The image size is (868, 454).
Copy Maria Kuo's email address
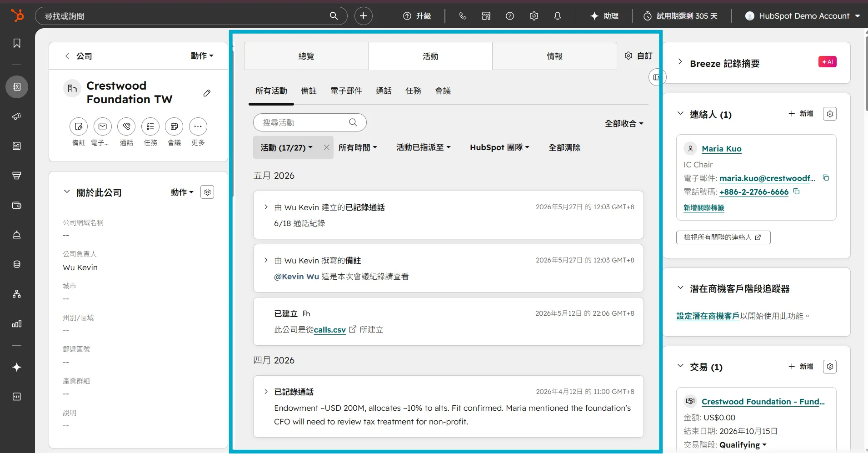pos(826,178)
